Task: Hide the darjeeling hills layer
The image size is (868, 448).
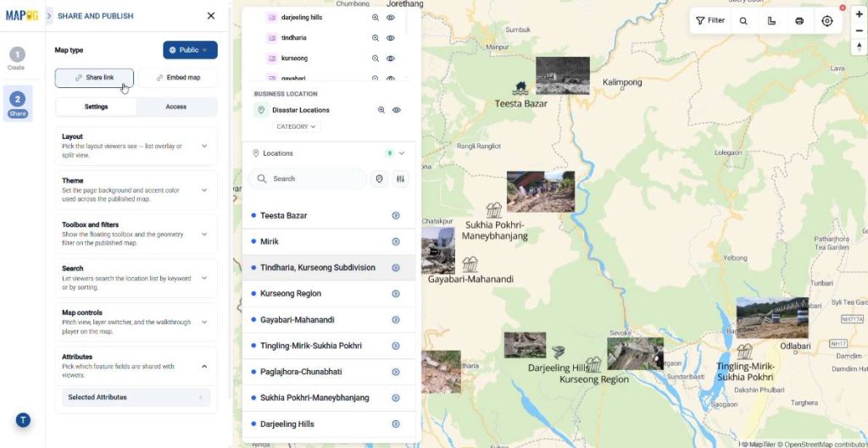Action: click(x=391, y=18)
